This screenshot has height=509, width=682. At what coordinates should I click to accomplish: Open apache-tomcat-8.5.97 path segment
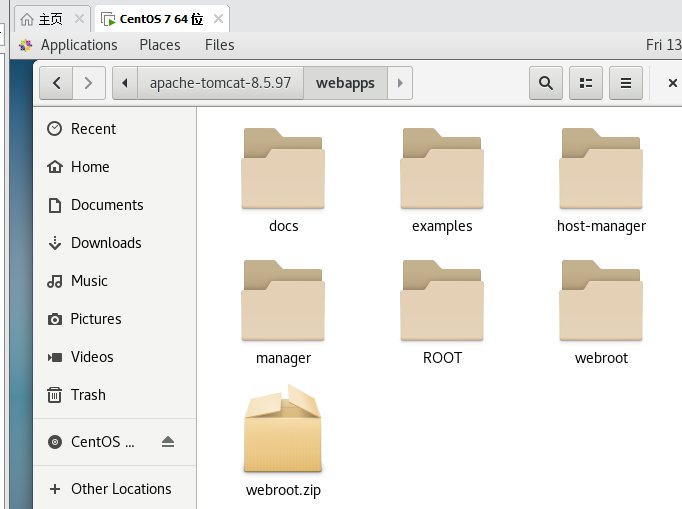coord(220,83)
